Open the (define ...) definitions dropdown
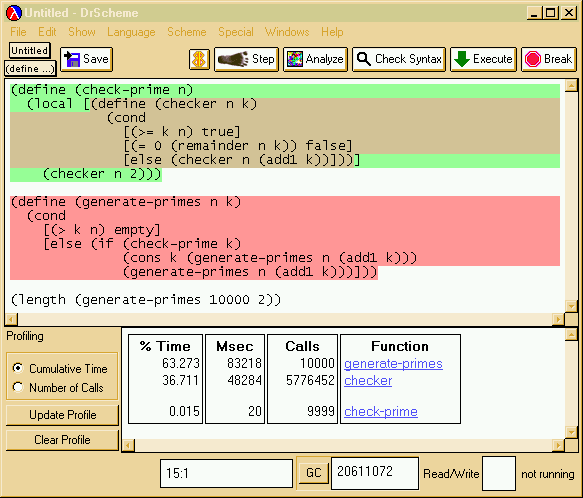This screenshot has width=583, height=498. pos(30,68)
